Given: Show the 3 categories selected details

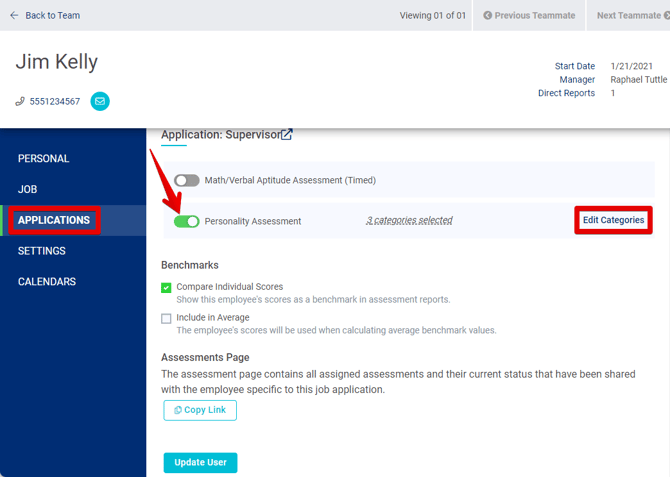Looking at the screenshot, I should pyautogui.click(x=409, y=221).
